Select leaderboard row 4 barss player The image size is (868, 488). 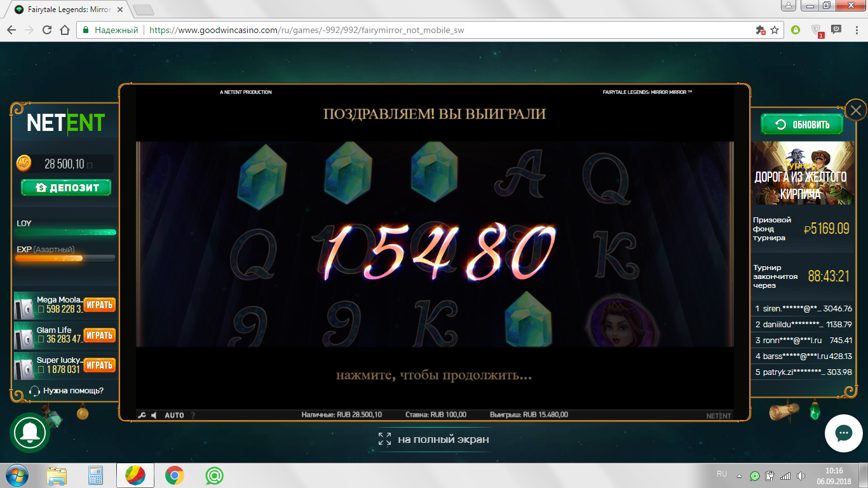(x=803, y=356)
